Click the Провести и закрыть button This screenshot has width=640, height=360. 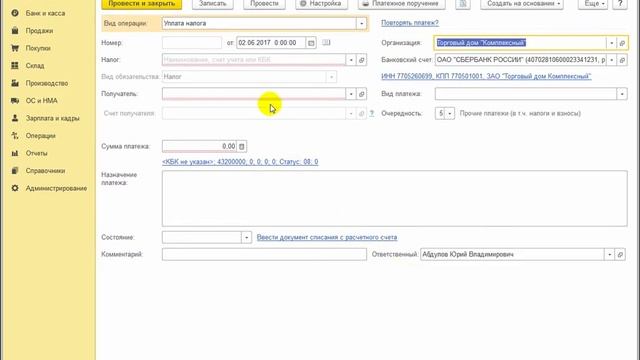tap(142, 4)
